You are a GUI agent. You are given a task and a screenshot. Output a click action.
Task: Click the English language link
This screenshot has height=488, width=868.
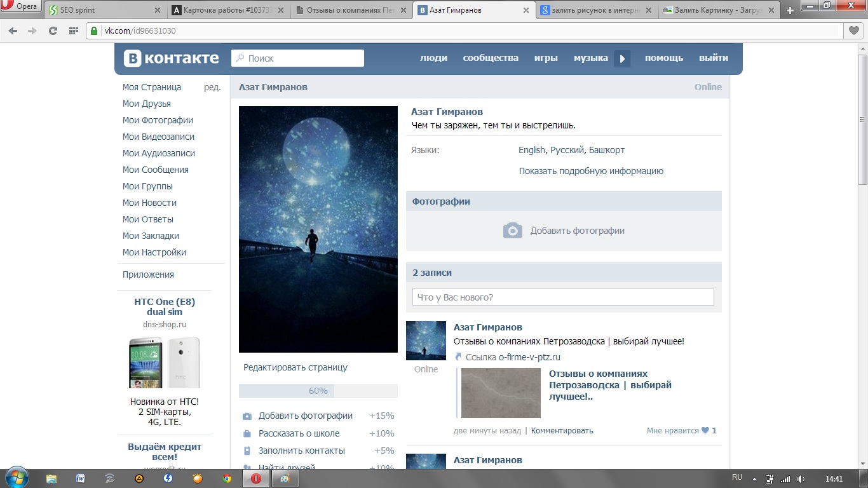click(x=532, y=150)
